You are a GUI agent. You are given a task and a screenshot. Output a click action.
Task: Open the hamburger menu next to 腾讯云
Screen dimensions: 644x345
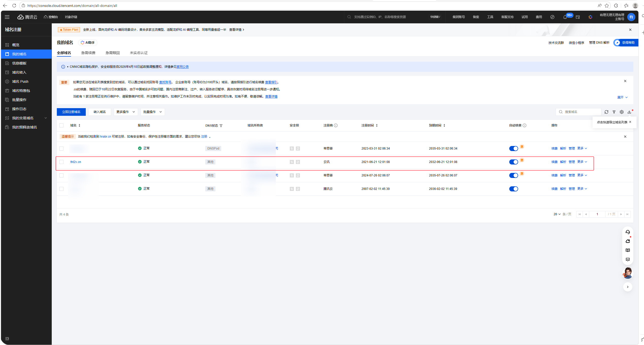[7, 17]
